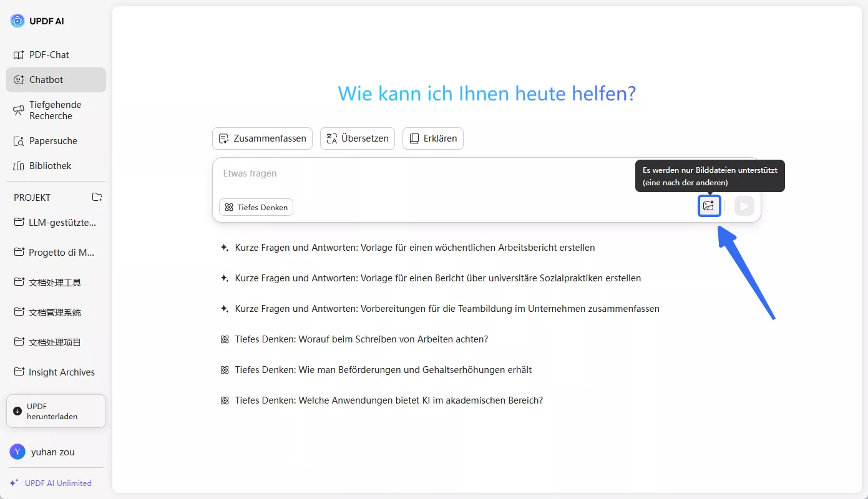The image size is (868, 499).
Task: Open the LLM-gestützte… project
Action: [x=56, y=223]
